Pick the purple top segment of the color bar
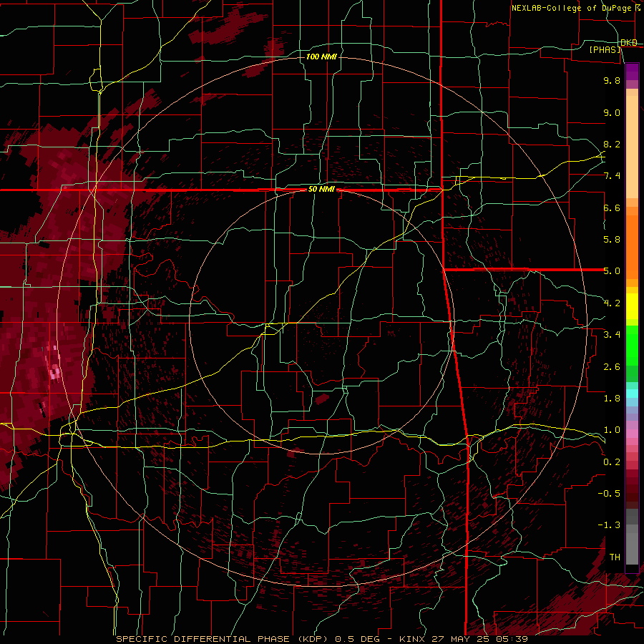Image resolution: width=644 pixels, height=644 pixels. point(632,72)
